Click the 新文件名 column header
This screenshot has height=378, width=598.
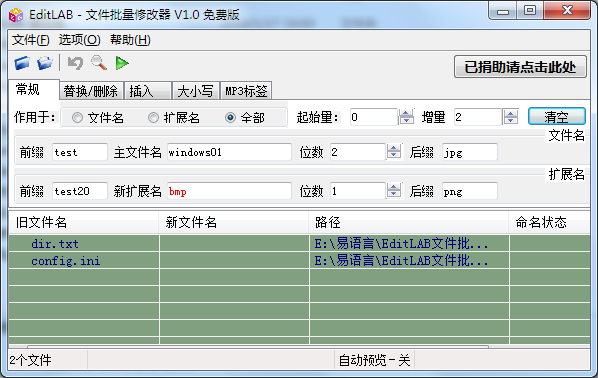233,222
